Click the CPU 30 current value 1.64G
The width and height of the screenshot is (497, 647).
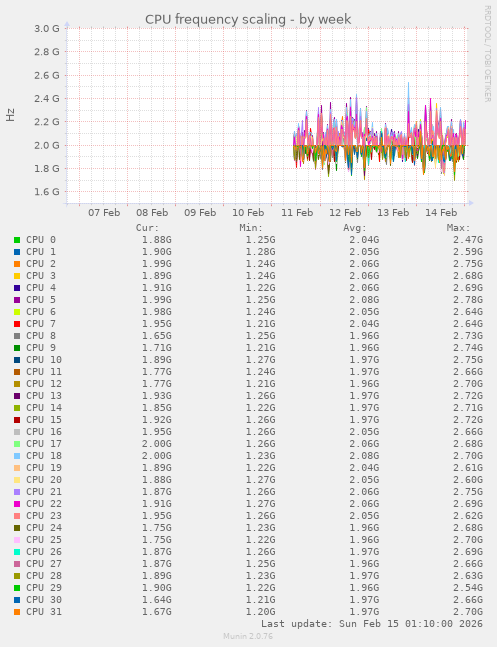click(157, 600)
